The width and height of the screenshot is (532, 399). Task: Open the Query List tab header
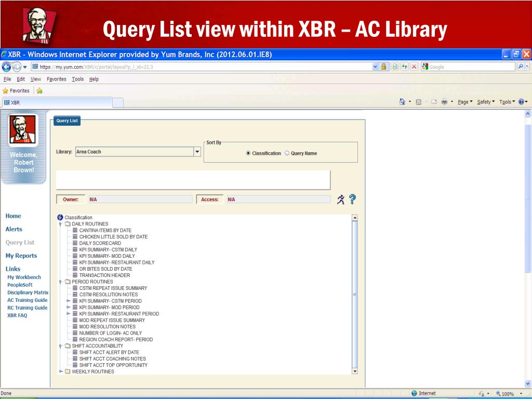pyautogui.click(x=67, y=121)
